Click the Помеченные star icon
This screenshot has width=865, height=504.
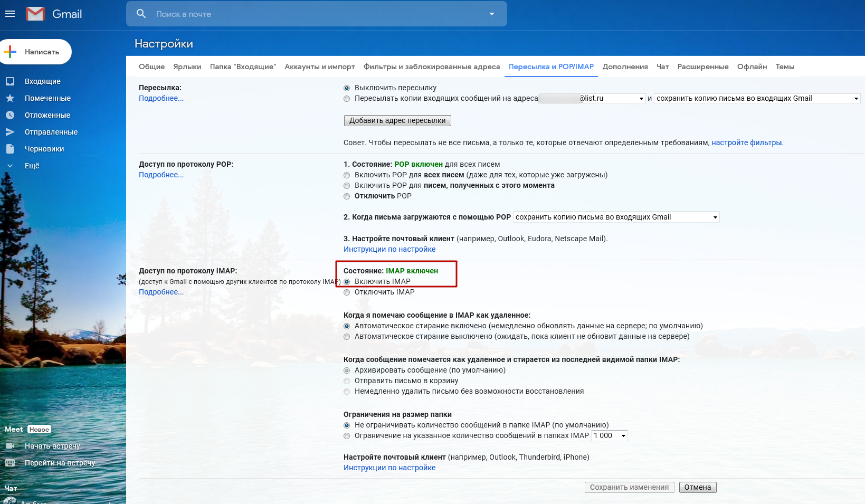[10, 98]
